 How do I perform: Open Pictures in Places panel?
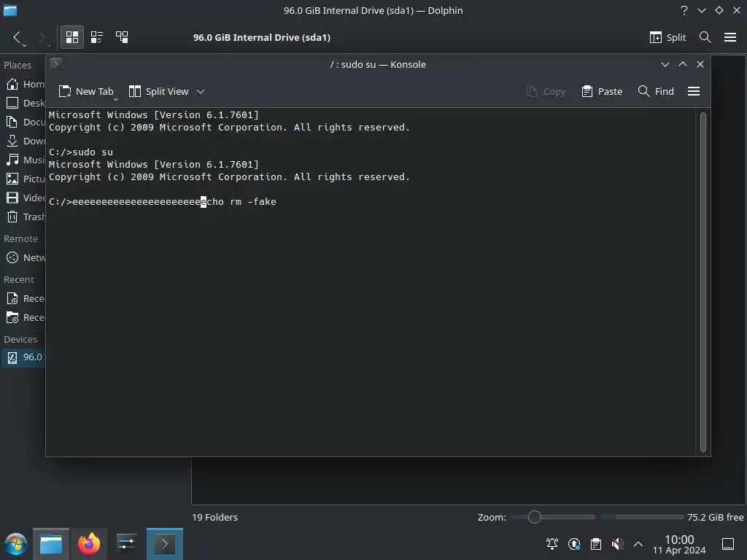tap(26, 179)
